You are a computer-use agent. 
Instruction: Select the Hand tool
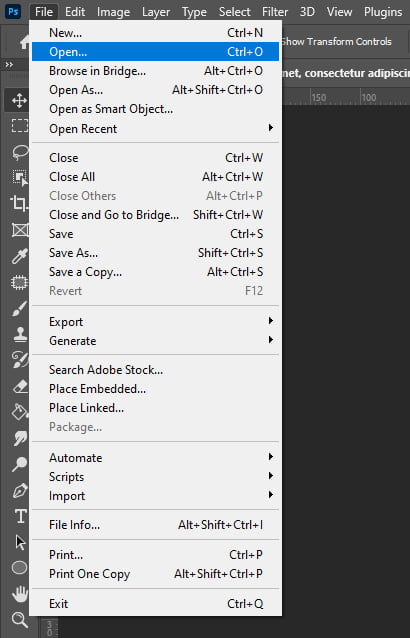point(19,594)
